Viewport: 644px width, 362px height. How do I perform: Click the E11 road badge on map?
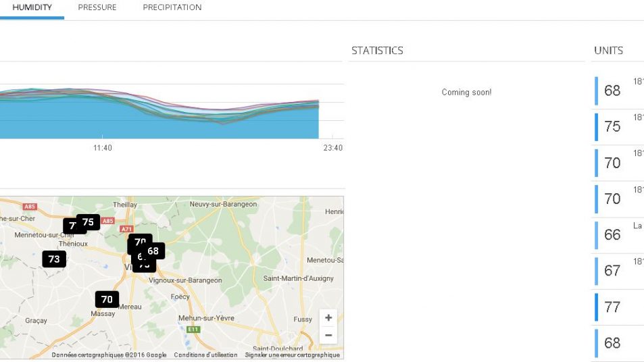tap(193, 330)
